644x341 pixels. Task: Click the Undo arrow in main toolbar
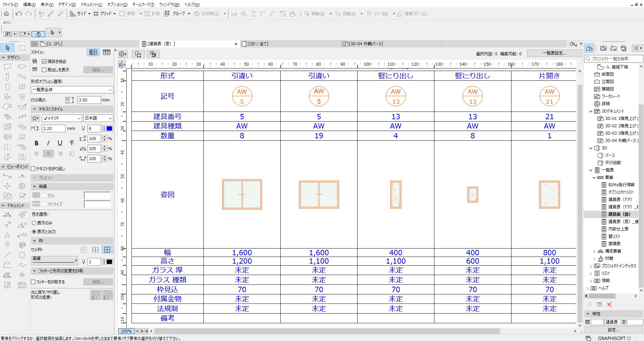point(19,14)
